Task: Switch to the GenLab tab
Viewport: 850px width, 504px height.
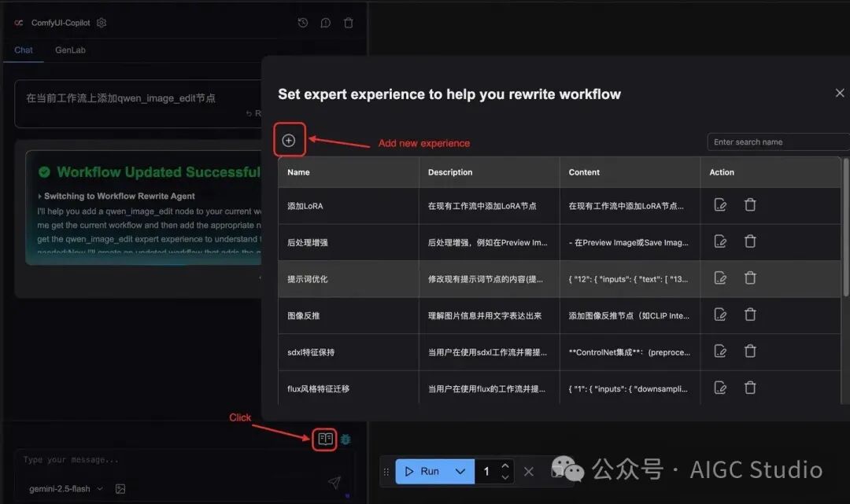Action: point(69,50)
